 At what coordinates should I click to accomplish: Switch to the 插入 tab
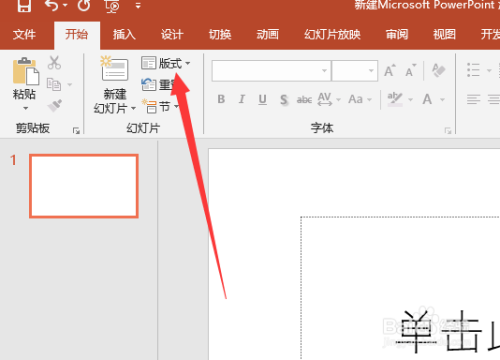124,34
